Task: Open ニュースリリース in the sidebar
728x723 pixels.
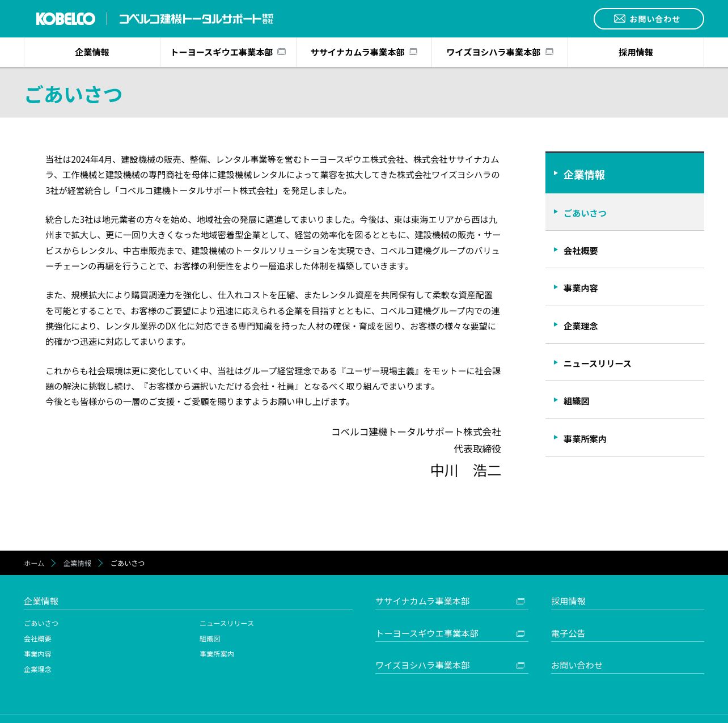Action: tap(625, 362)
